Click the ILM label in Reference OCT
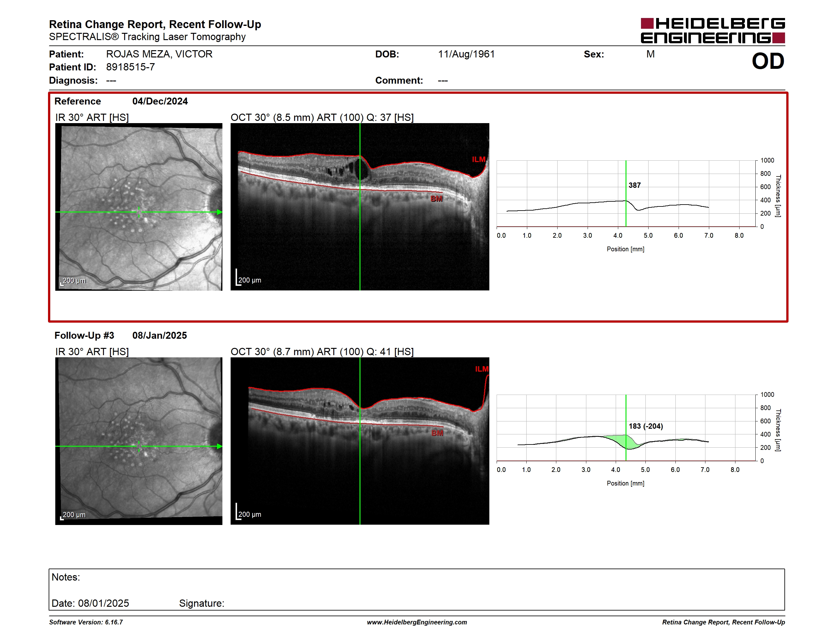834x644 pixels. 479,159
